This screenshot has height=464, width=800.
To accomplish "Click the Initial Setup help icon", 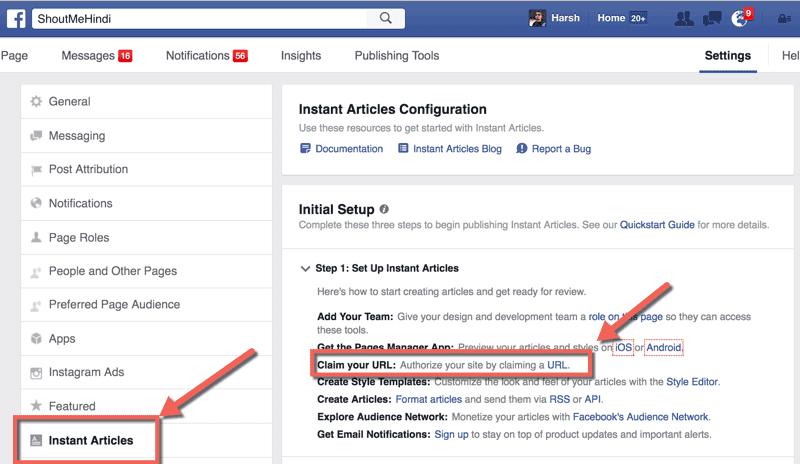I will tap(384, 209).
